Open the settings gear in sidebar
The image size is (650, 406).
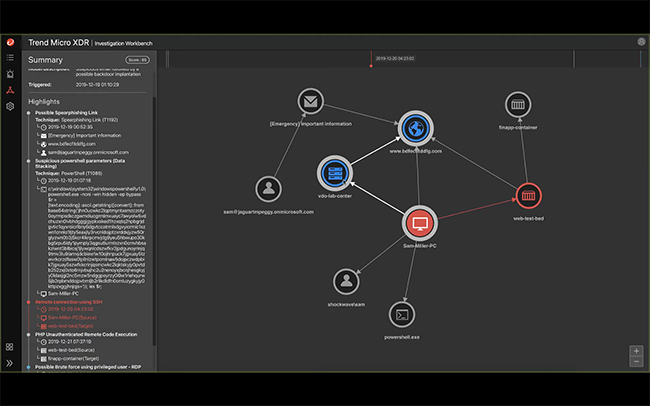pos(10,106)
